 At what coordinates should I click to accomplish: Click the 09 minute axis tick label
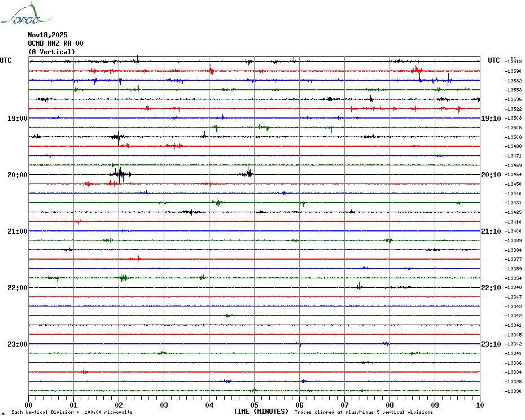pos(435,405)
